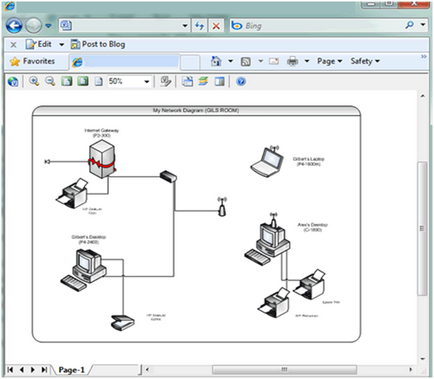The height and width of the screenshot is (379, 434).
Task: Click the refresh arrows icon
Action: [199, 26]
